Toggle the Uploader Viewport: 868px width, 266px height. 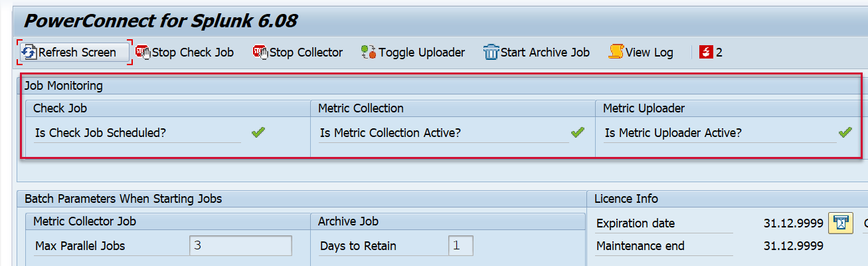coord(413,53)
